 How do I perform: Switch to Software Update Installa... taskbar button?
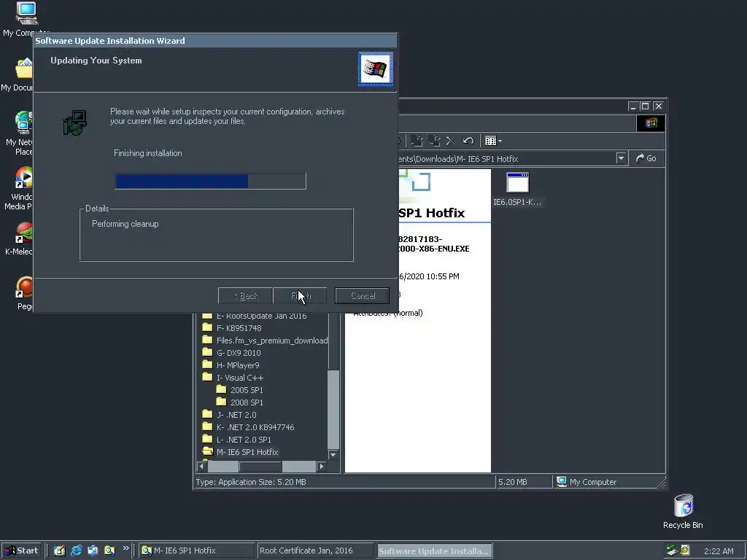pyautogui.click(x=435, y=551)
